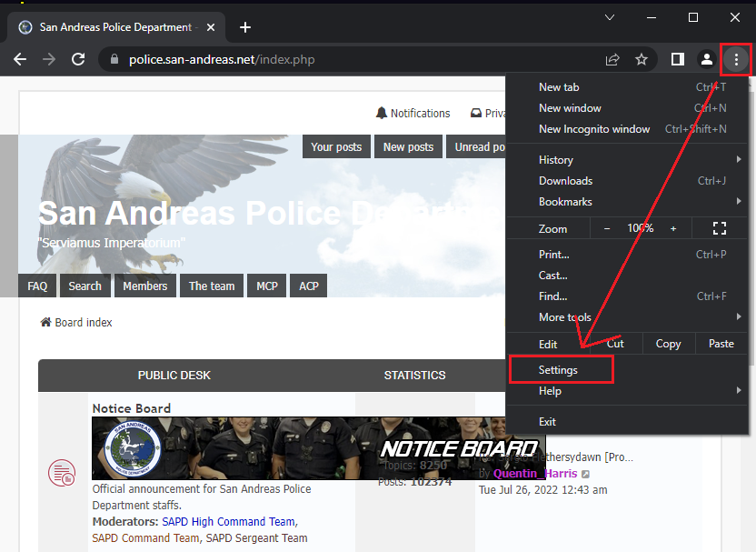Click the browser forward arrow
The height and width of the screenshot is (552, 756).
[x=49, y=59]
